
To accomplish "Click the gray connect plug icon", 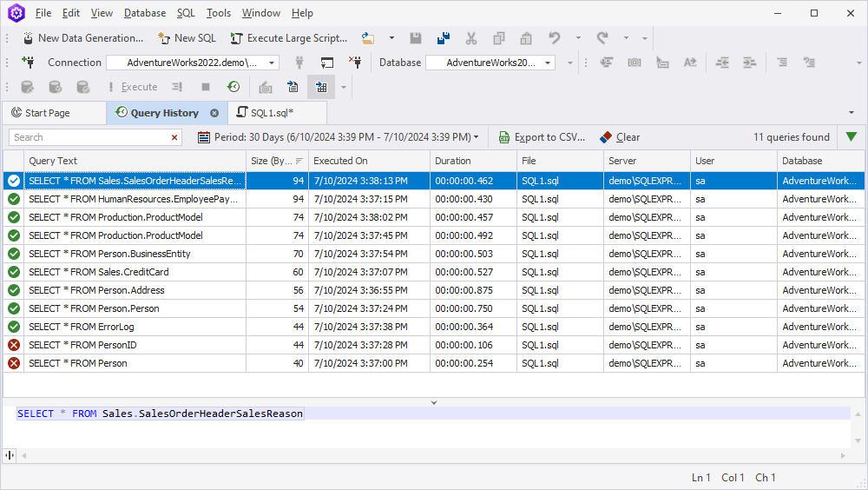I will pos(299,63).
